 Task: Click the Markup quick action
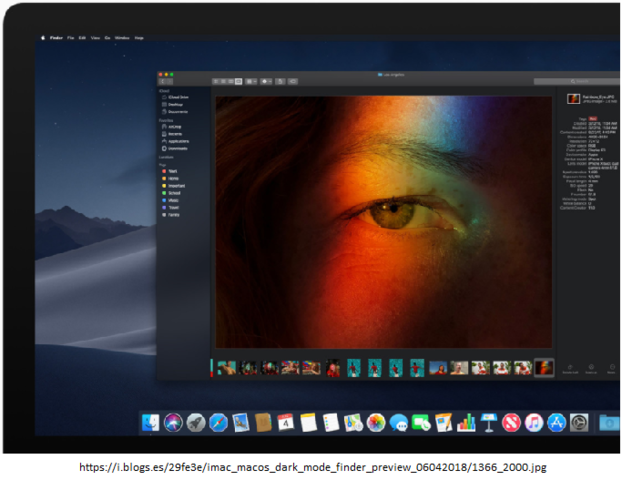tap(591, 369)
